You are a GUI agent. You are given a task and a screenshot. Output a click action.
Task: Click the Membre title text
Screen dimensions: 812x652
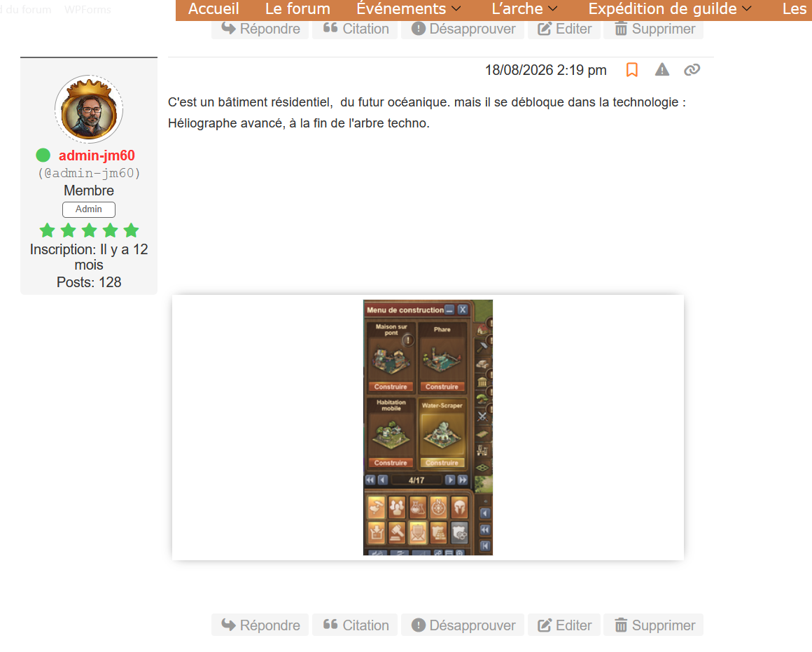click(x=89, y=190)
